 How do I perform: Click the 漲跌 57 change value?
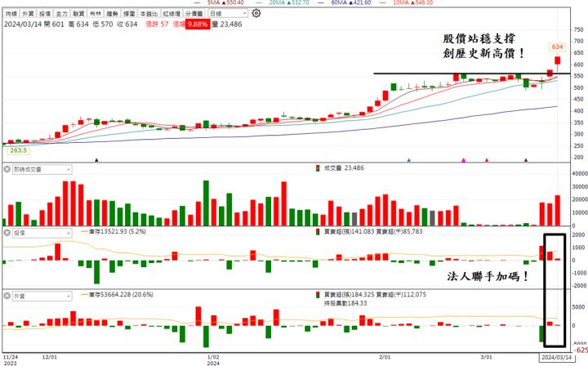click(157, 25)
